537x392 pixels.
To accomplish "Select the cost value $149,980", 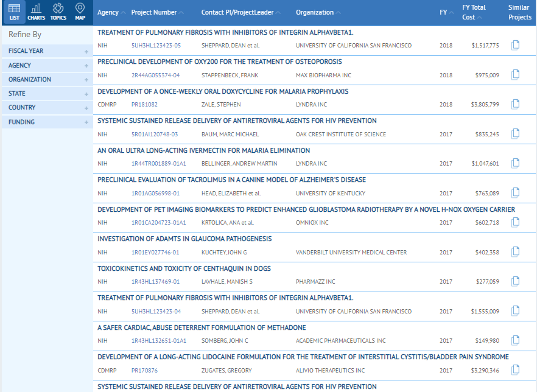I will (x=487, y=341).
